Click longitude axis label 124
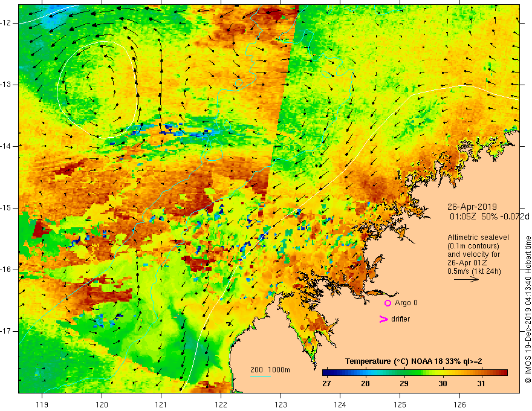Screen dimensions: 532x411 pos(340,404)
